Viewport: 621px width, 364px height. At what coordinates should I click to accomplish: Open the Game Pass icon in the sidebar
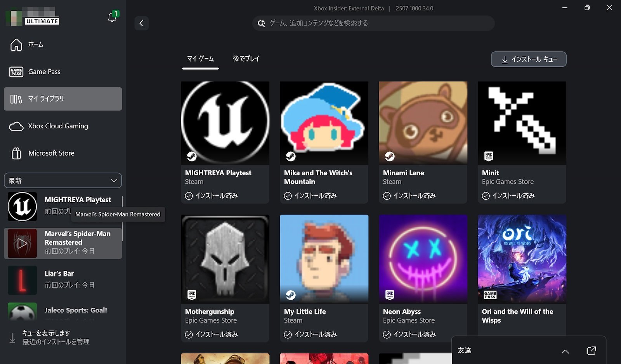16,72
